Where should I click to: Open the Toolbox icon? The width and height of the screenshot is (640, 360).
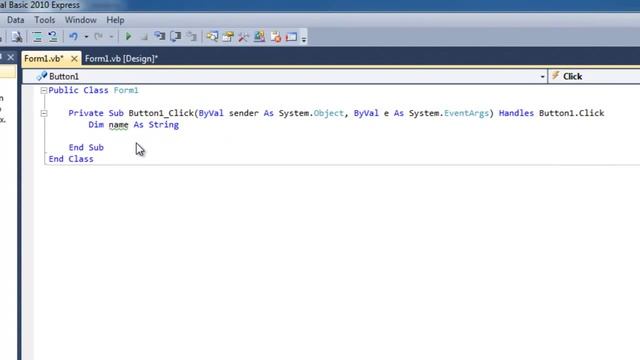243,37
